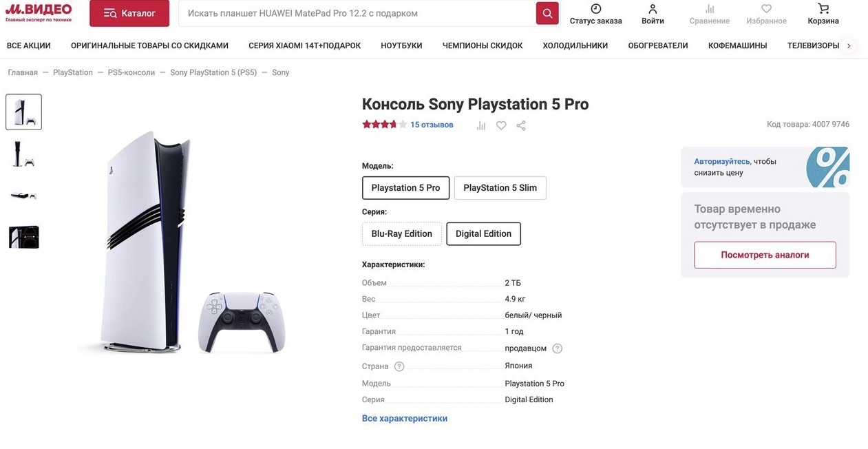Click the share icon near reviews
Screen dimensions: 868x449
coord(521,125)
